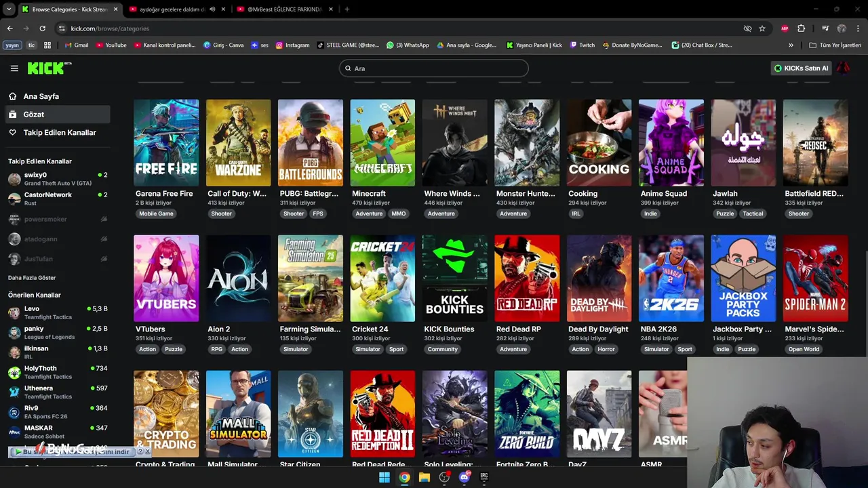Click IRL tag under Cooking
Viewport: 868px width, 488px height.
(576, 213)
